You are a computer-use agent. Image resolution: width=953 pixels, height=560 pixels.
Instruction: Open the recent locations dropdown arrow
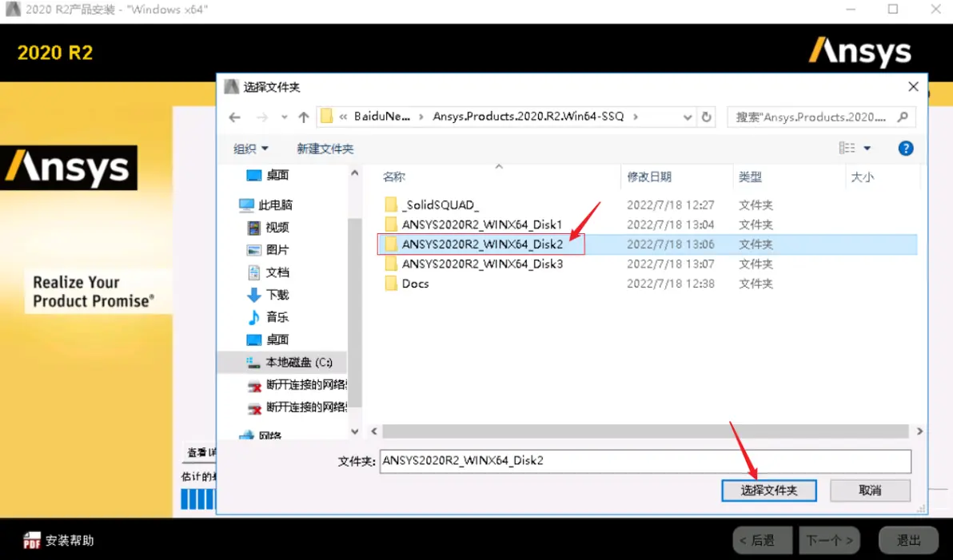click(x=284, y=117)
